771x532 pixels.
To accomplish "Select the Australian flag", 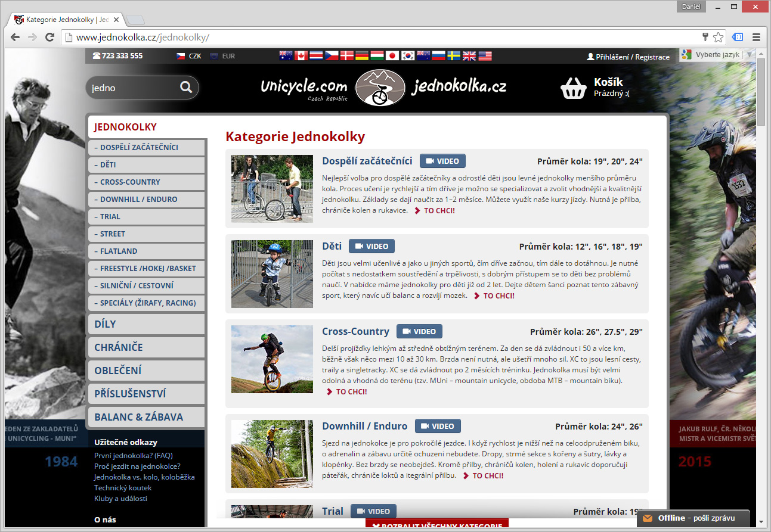I will click(x=286, y=56).
